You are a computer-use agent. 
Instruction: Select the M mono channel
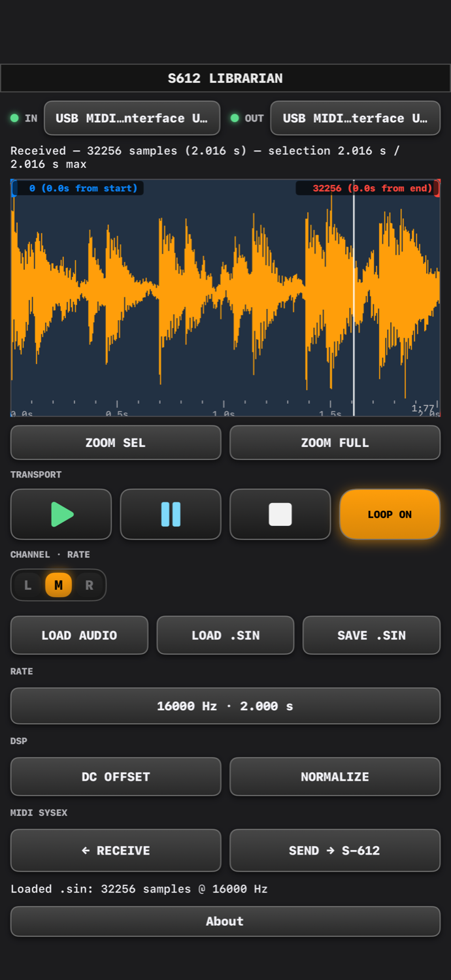coord(58,585)
